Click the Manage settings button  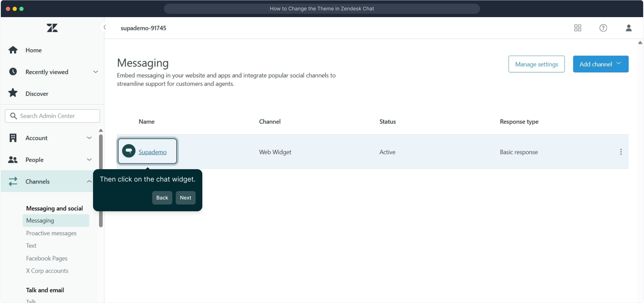(x=536, y=64)
